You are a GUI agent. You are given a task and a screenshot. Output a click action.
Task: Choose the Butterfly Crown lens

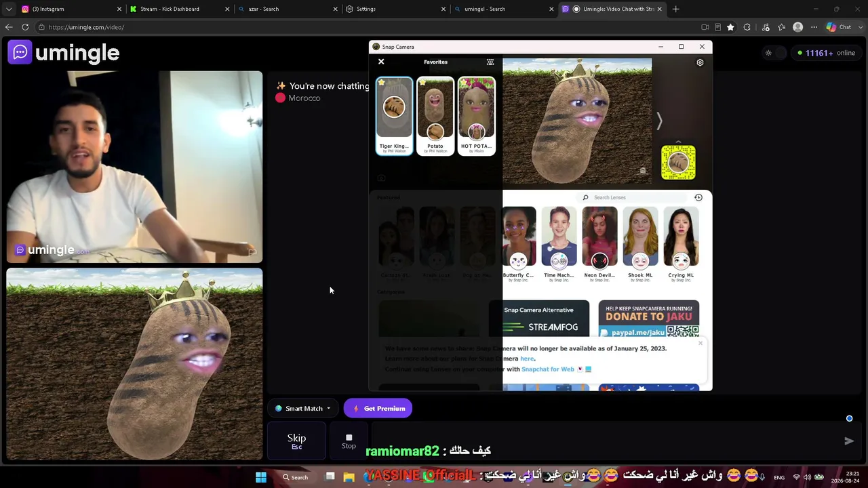519,244
